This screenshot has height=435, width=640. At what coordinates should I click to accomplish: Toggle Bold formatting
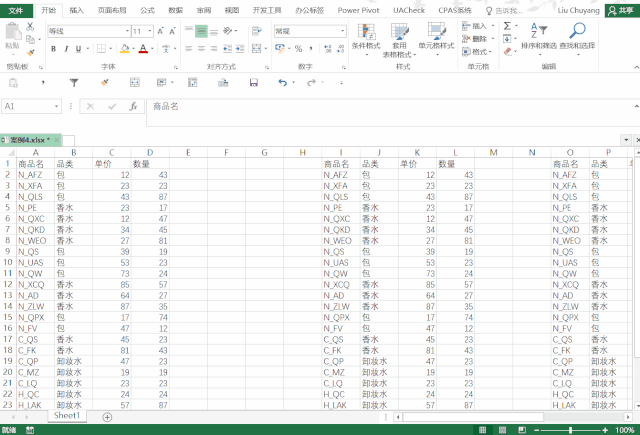pyautogui.click(x=53, y=49)
